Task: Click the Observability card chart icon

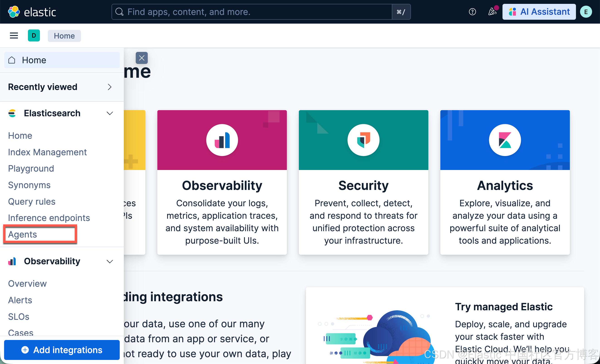Action: tap(222, 140)
